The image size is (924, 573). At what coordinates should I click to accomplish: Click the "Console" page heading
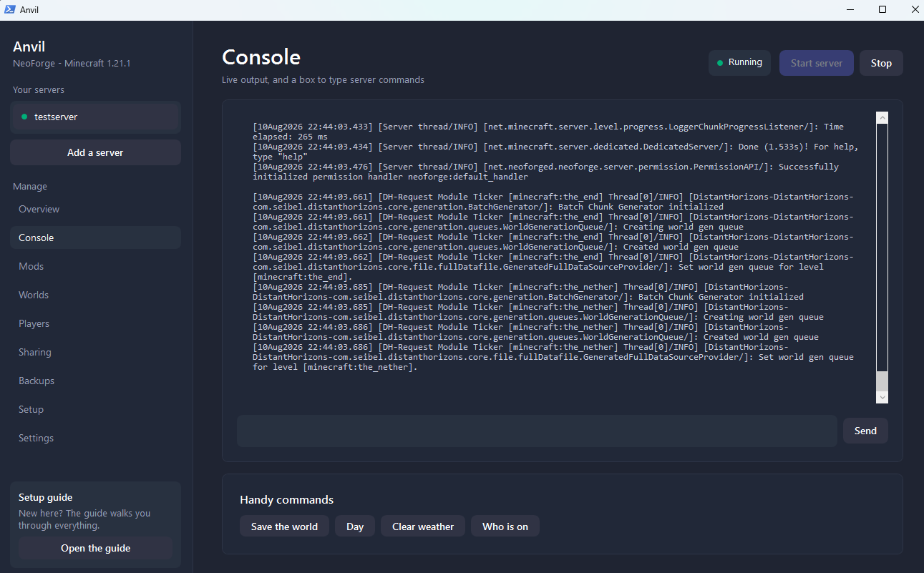coord(261,57)
